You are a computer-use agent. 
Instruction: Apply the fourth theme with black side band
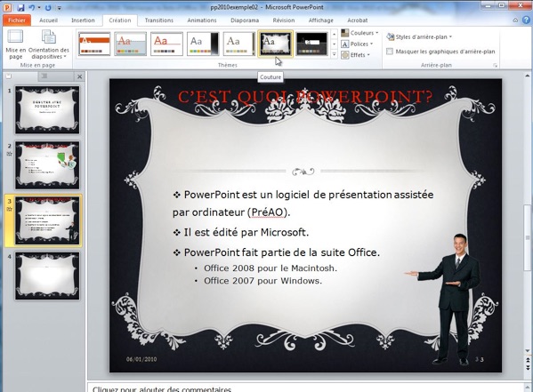203,44
